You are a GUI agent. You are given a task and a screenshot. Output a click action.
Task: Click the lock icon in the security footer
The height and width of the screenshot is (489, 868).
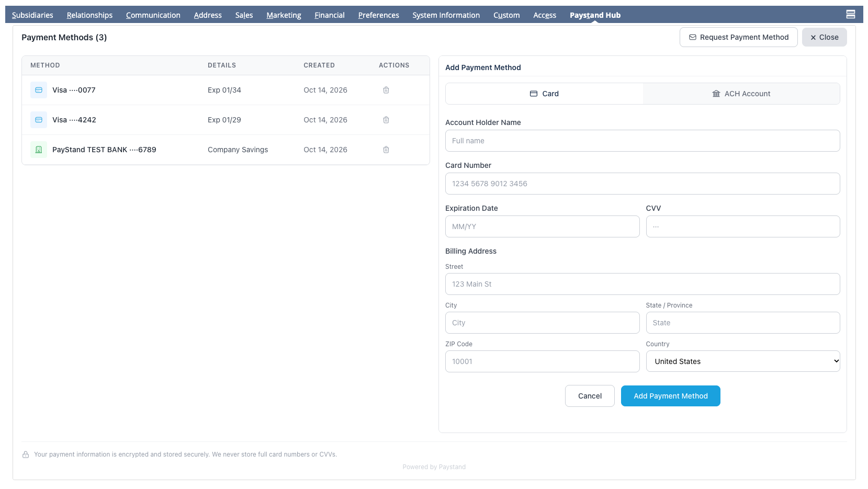(x=26, y=454)
